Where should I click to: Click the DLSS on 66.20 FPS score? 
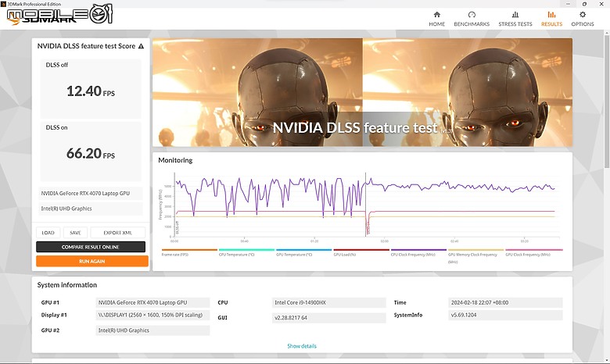91,153
